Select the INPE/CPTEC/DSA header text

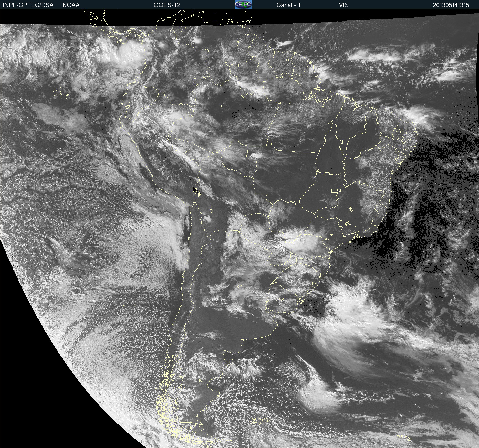tap(28, 5)
